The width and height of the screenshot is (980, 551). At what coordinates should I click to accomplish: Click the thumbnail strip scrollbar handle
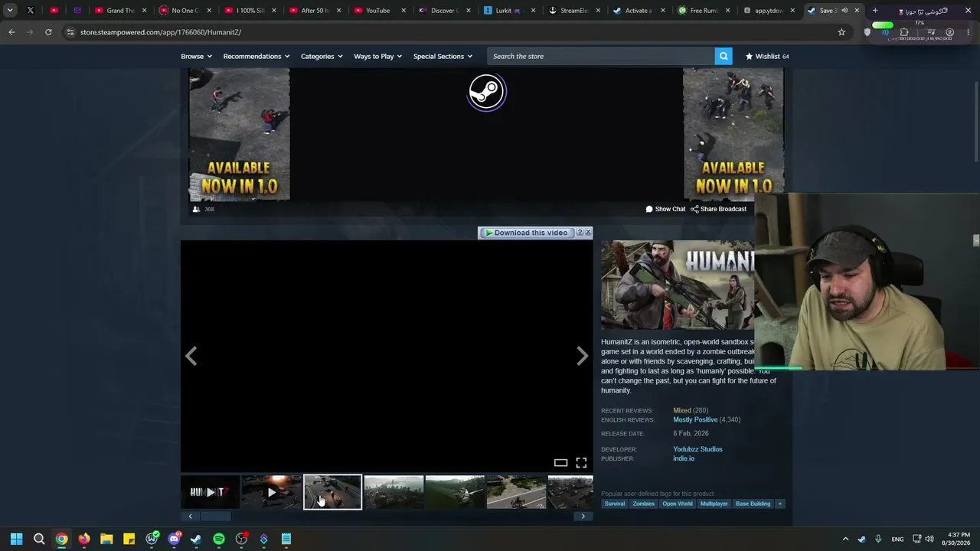pyautogui.click(x=215, y=517)
